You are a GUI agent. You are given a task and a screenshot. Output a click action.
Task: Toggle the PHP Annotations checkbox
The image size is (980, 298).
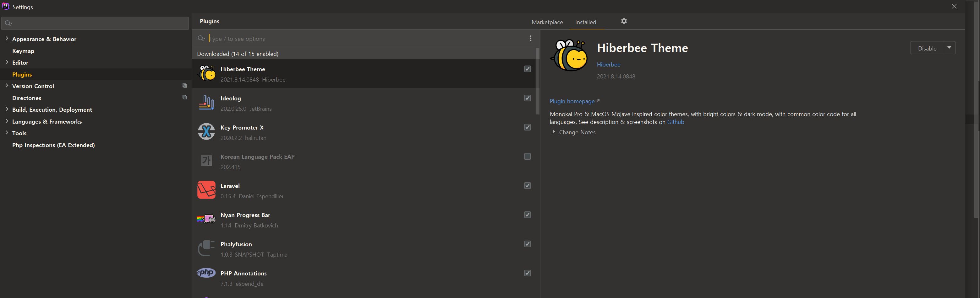click(527, 273)
